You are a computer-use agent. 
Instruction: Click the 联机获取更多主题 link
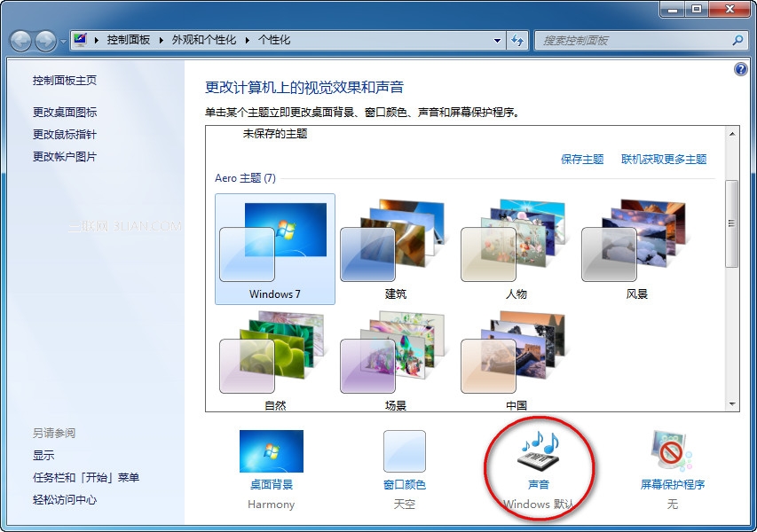tap(664, 160)
